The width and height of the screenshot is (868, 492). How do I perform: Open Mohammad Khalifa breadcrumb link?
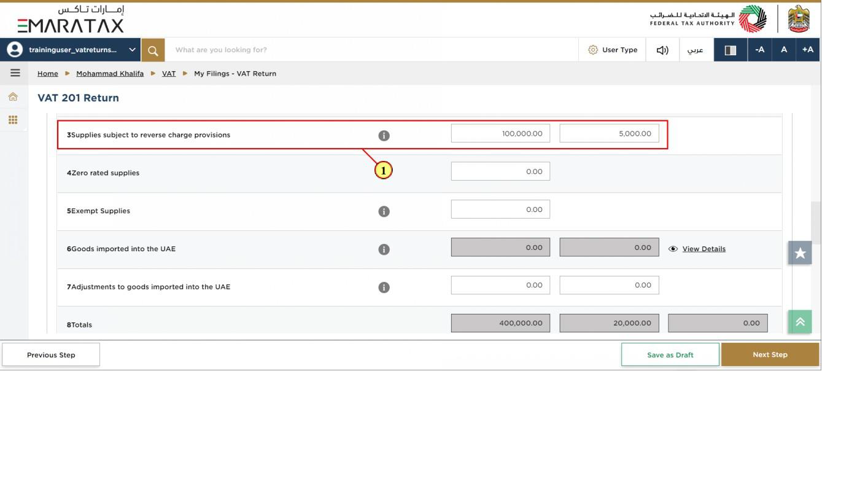[110, 73]
